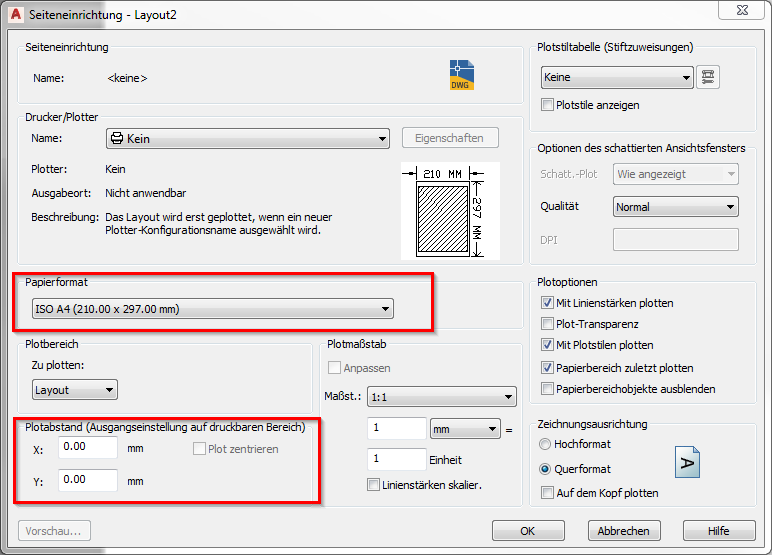Click the X plot offset input field
Image resolution: width=772 pixels, height=555 pixels.
pos(88,448)
